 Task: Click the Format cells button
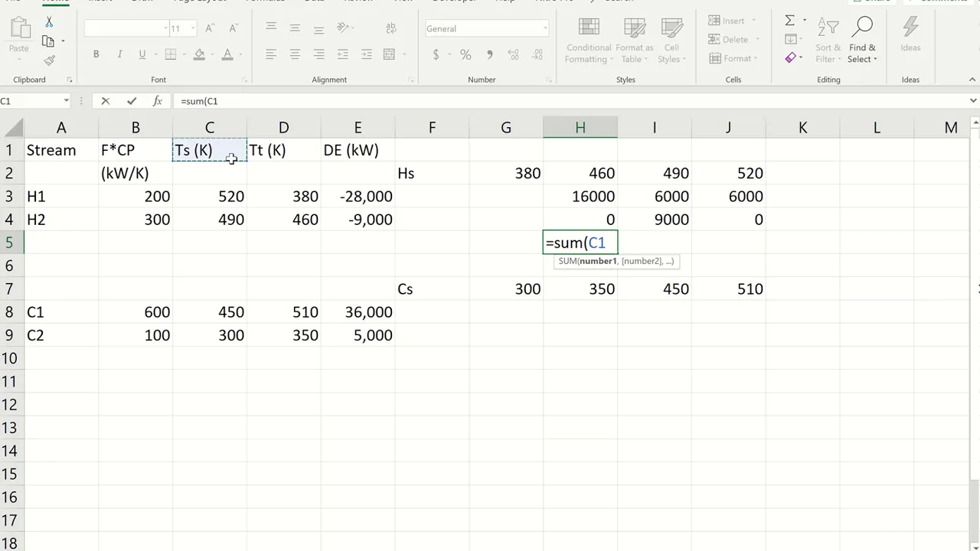coord(734,58)
